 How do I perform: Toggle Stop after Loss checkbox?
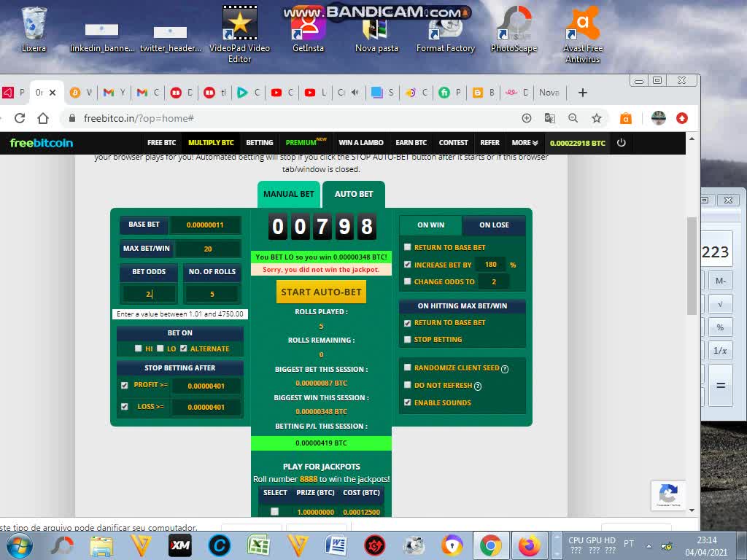(124, 407)
